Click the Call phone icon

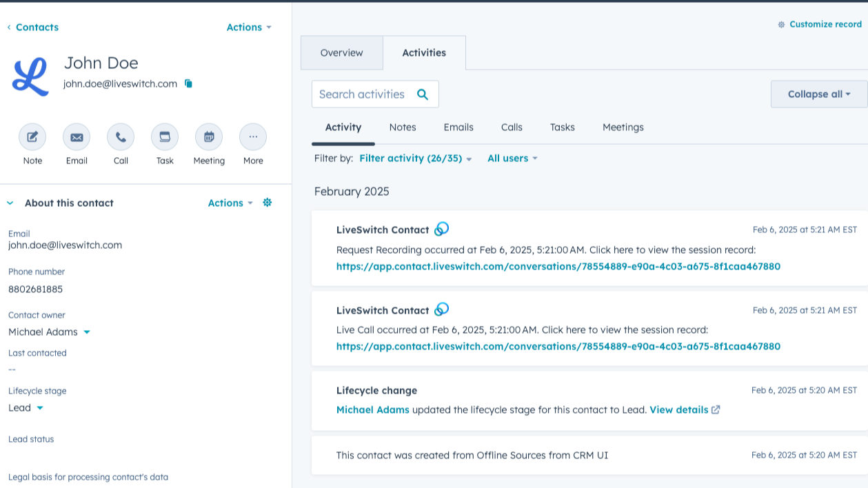click(x=121, y=137)
